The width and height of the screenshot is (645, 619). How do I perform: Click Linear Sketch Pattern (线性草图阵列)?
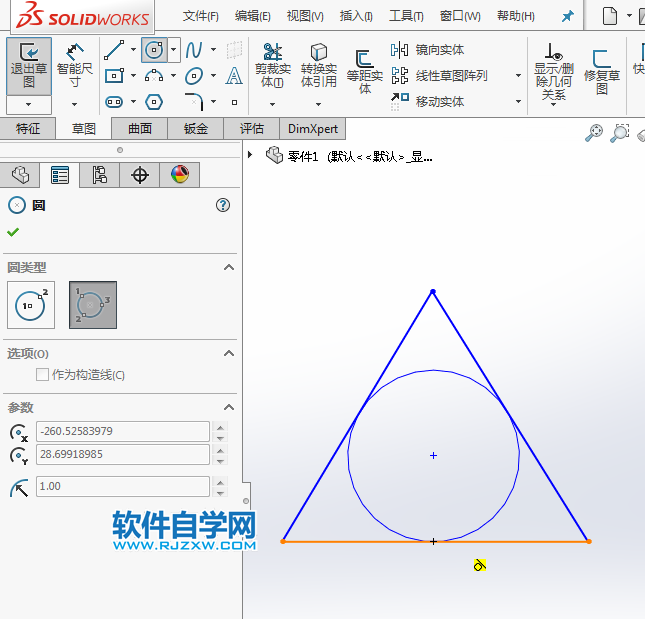[x=439, y=76]
